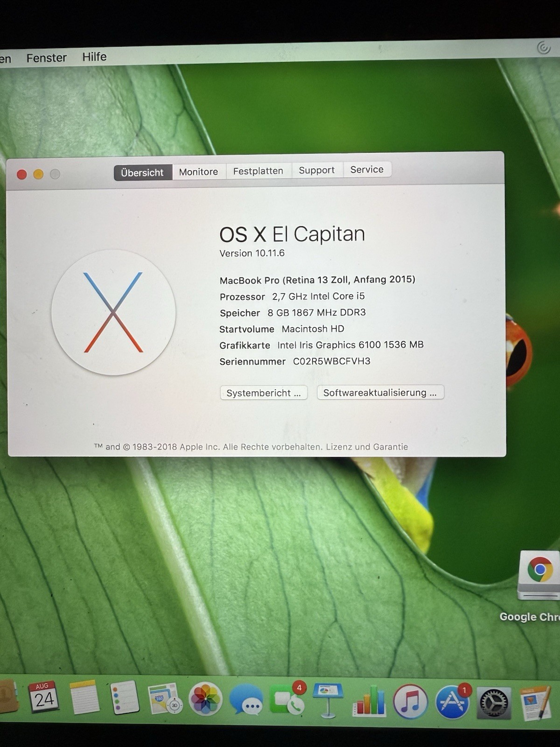560x747 pixels.
Task: Open the Notes app in dock
Action: click(x=84, y=698)
